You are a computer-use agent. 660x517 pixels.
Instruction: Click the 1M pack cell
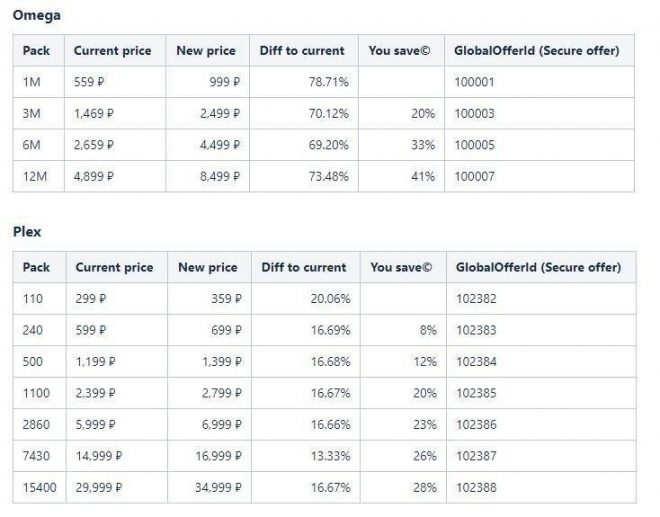tap(39, 82)
